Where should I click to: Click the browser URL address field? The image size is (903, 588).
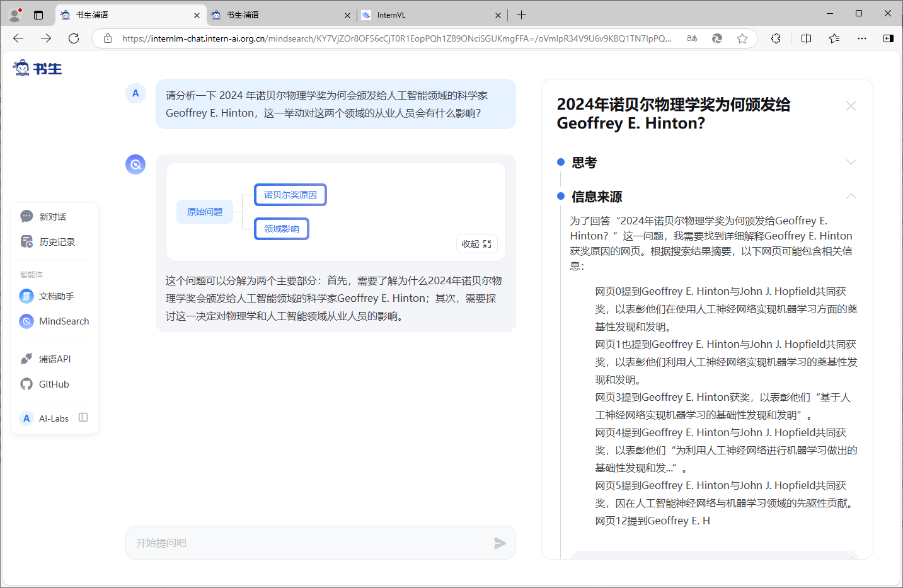coord(397,38)
